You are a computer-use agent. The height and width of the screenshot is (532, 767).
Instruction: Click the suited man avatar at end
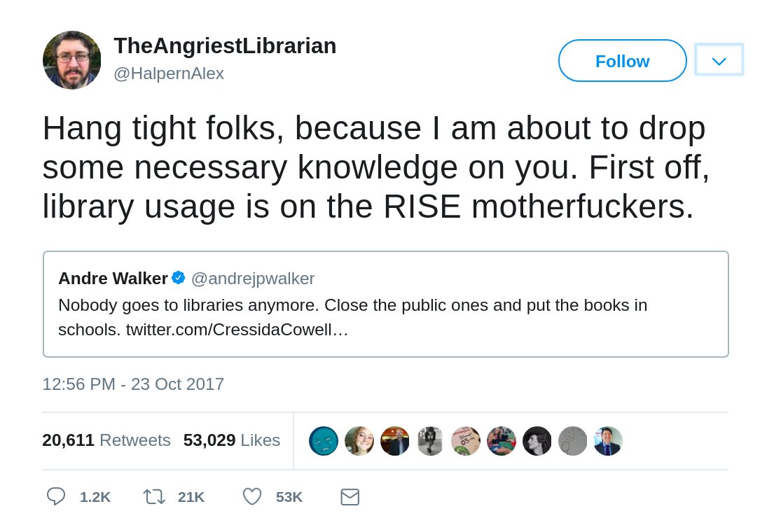coord(608,441)
